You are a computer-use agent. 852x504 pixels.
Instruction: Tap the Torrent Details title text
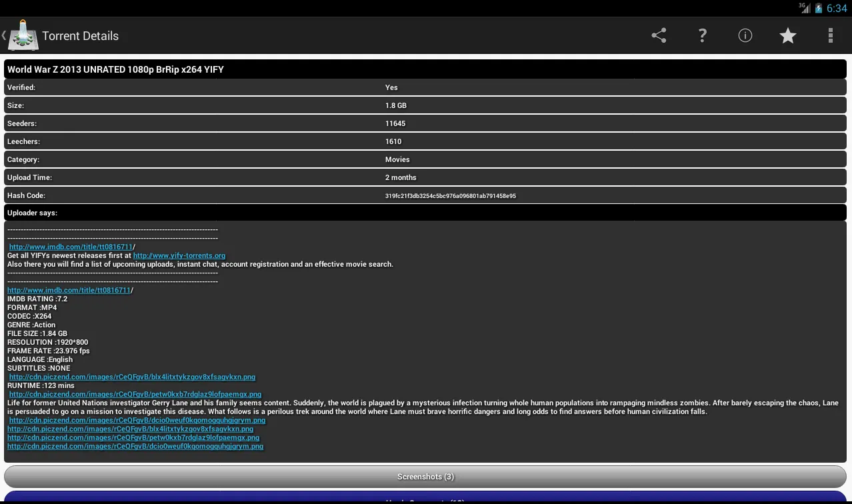pos(80,36)
